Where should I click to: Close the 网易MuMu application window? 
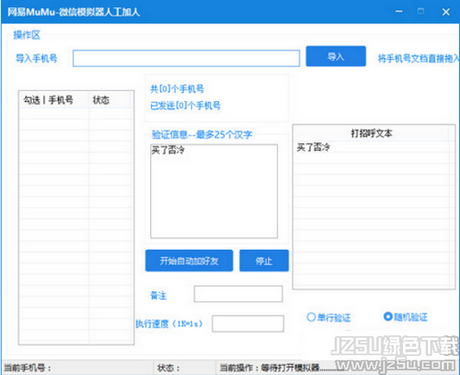(x=446, y=12)
